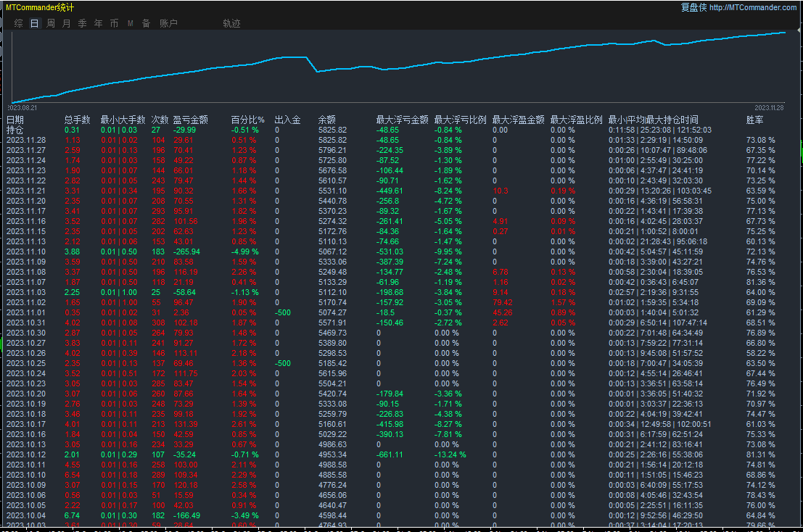Click the 胜率 column header
The width and height of the screenshot is (803, 532).
click(x=754, y=120)
